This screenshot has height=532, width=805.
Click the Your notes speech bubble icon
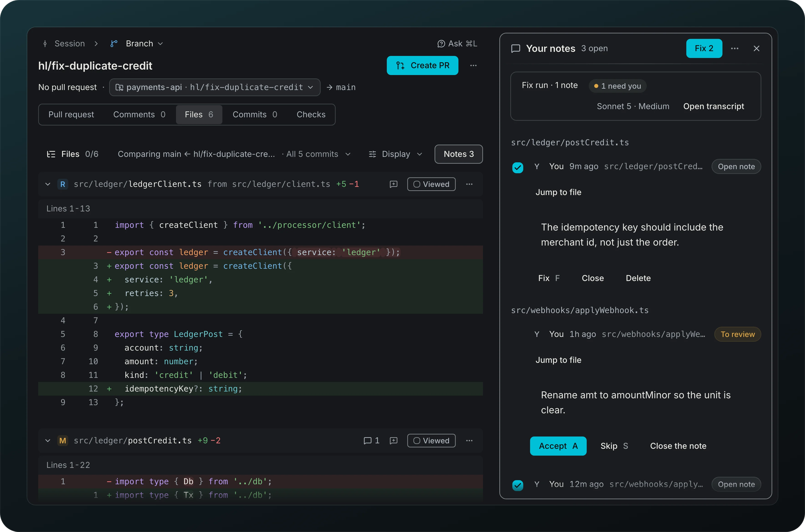point(516,48)
